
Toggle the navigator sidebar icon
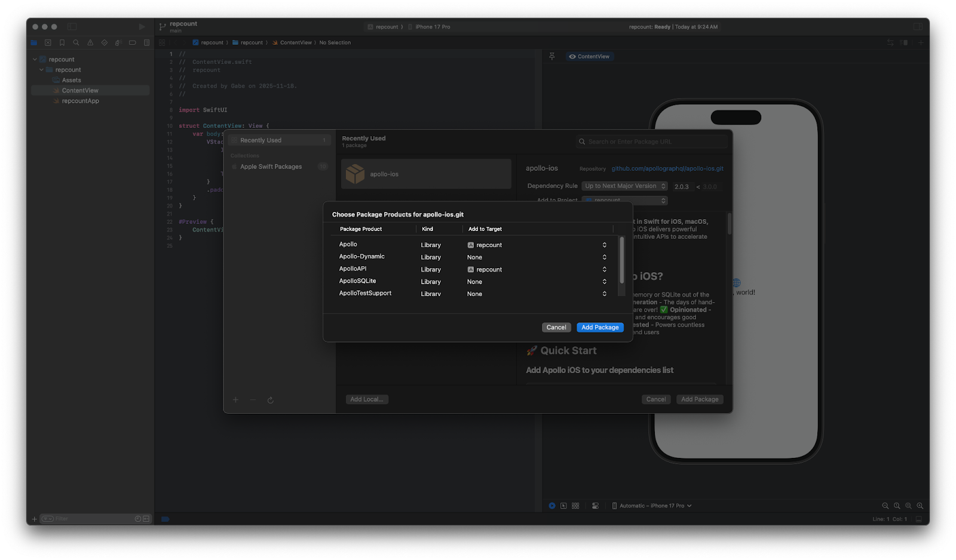[72, 26]
